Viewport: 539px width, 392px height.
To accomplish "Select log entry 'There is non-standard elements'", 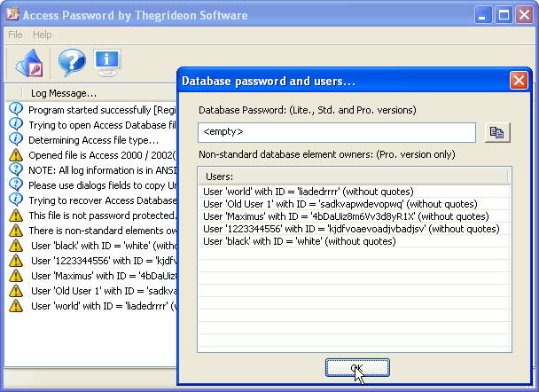I will click(x=91, y=231).
